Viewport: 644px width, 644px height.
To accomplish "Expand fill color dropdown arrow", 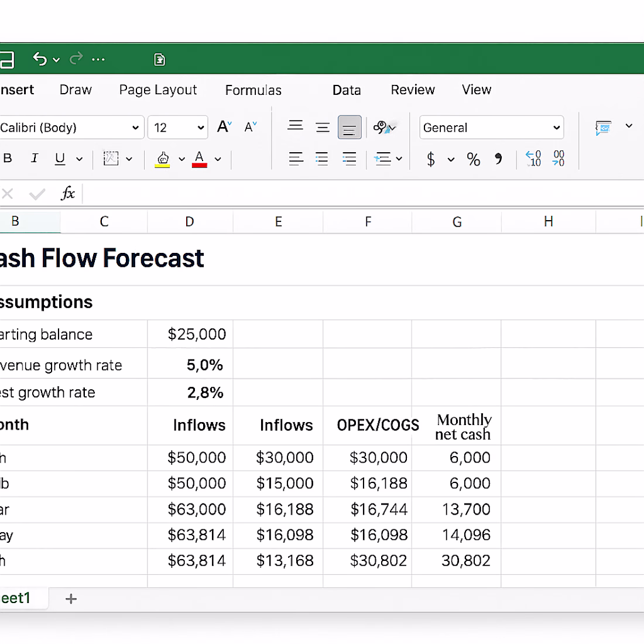I will click(181, 159).
